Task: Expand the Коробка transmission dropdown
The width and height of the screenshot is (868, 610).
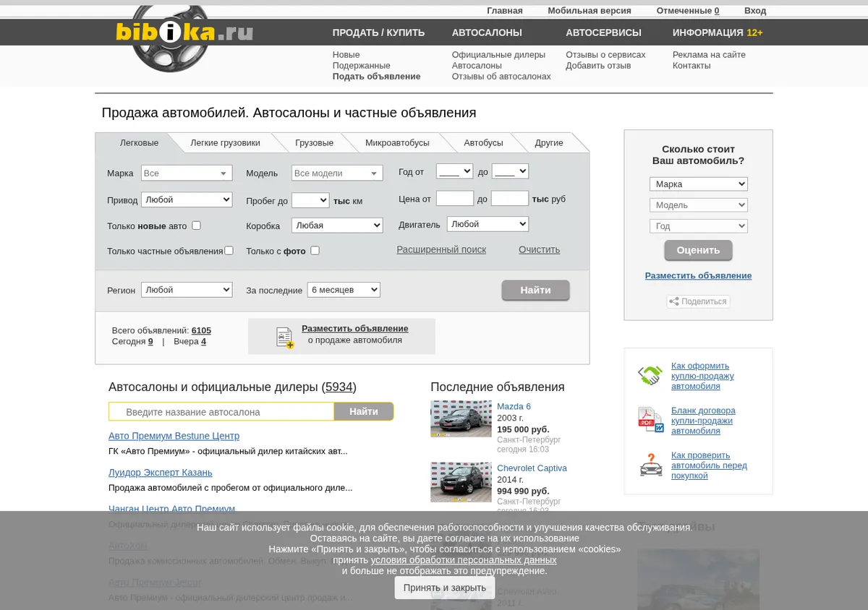Action: (337, 225)
